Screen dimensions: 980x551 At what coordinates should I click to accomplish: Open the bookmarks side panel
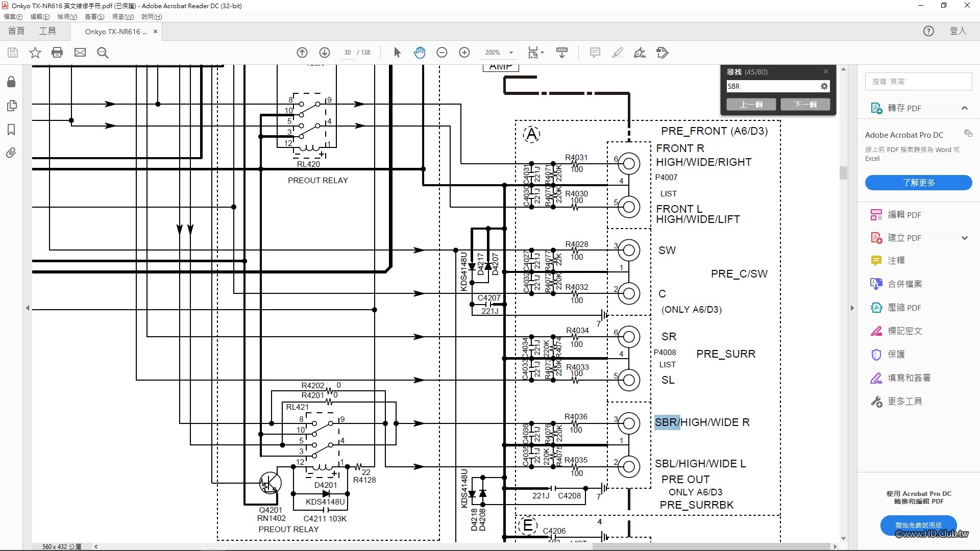(x=11, y=130)
